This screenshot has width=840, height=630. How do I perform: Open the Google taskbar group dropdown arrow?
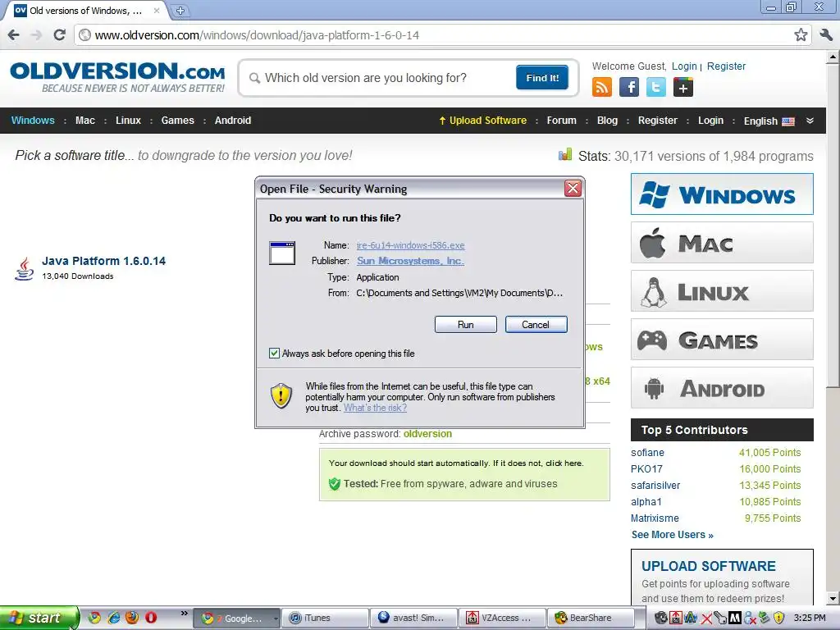[276, 619]
